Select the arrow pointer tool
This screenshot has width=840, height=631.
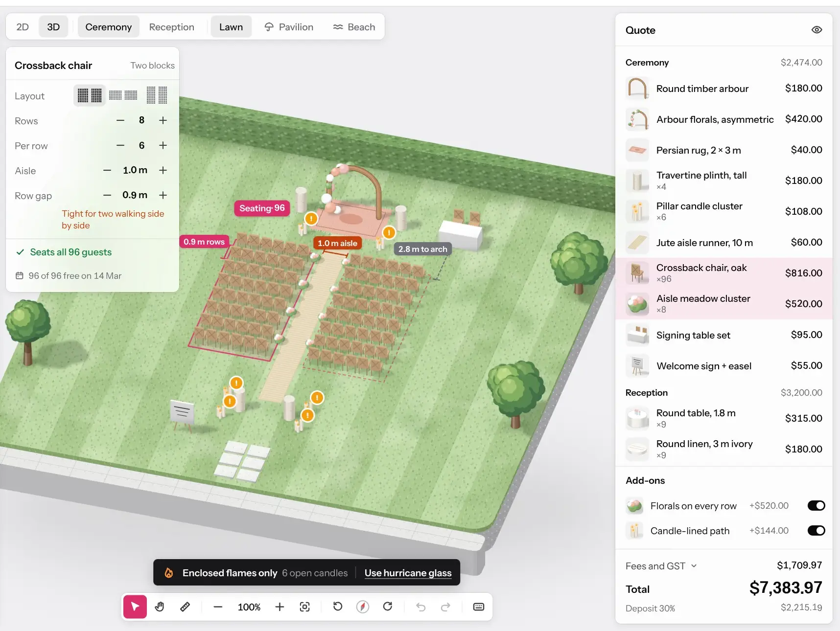pyautogui.click(x=135, y=607)
